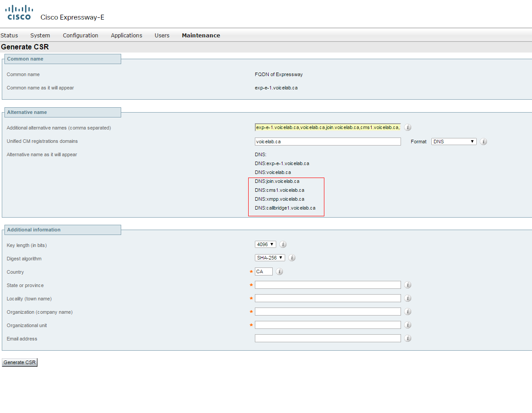Open the Configuration menu
This screenshot has height=413, width=532.
(x=80, y=35)
